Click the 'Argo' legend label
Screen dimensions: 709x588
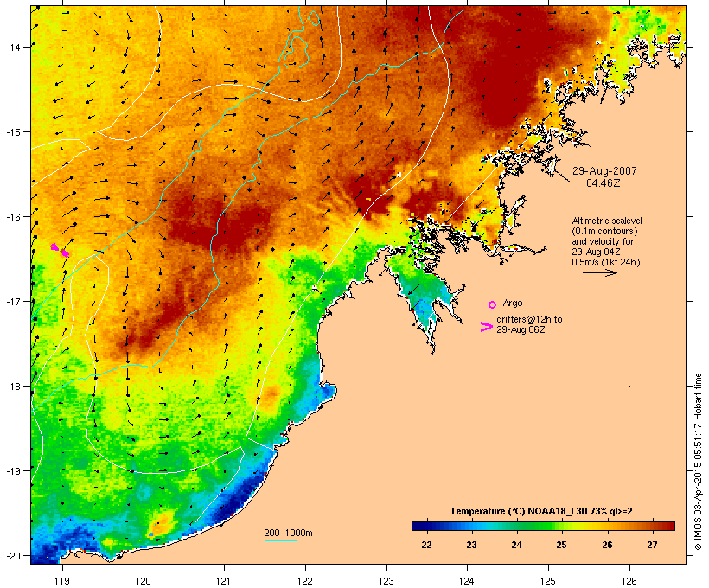click(513, 303)
